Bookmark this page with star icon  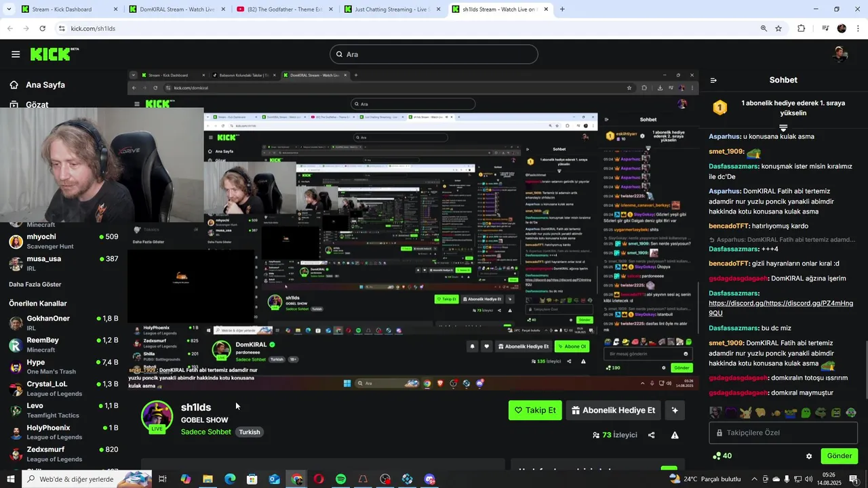pos(778,28)
